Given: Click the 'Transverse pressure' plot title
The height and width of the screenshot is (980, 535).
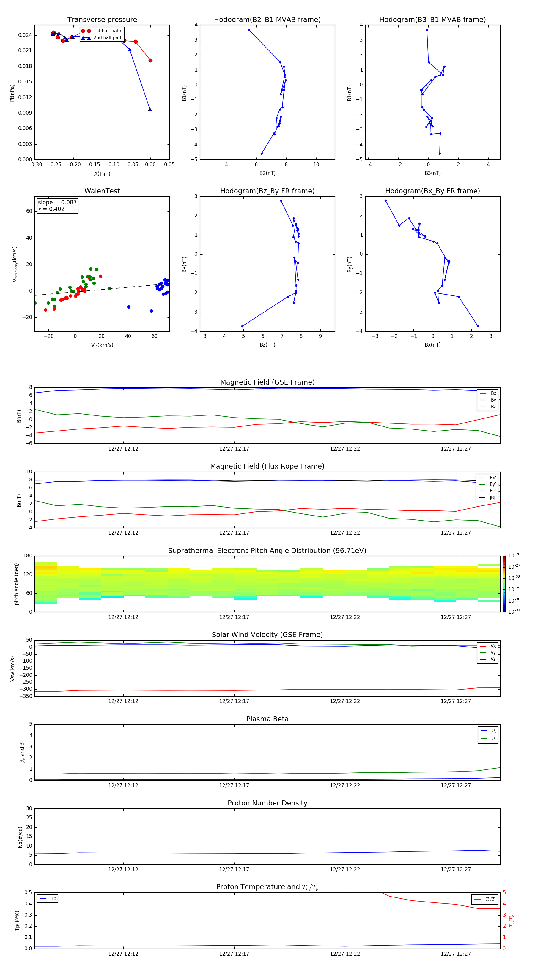Looking at the screenshot, I should [x=102, y=20].
